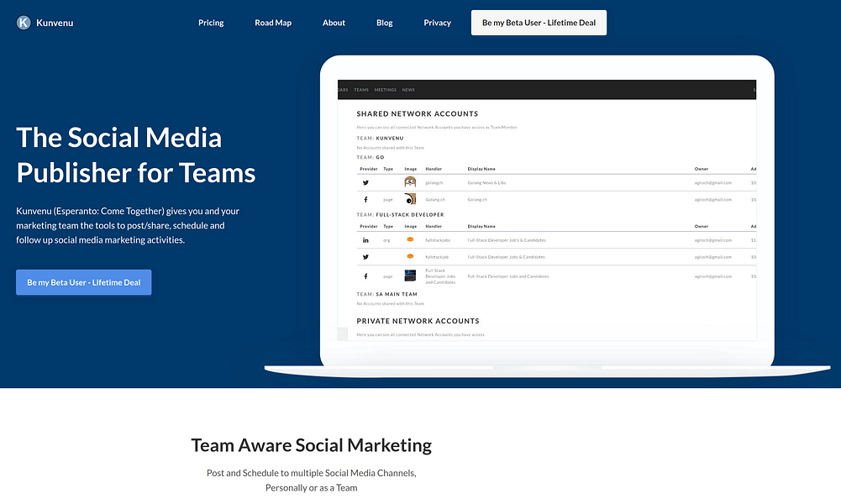Click Twitter icon in fullstackjob row
Screen dimensions: 841x504
click(x=365, y=257)
